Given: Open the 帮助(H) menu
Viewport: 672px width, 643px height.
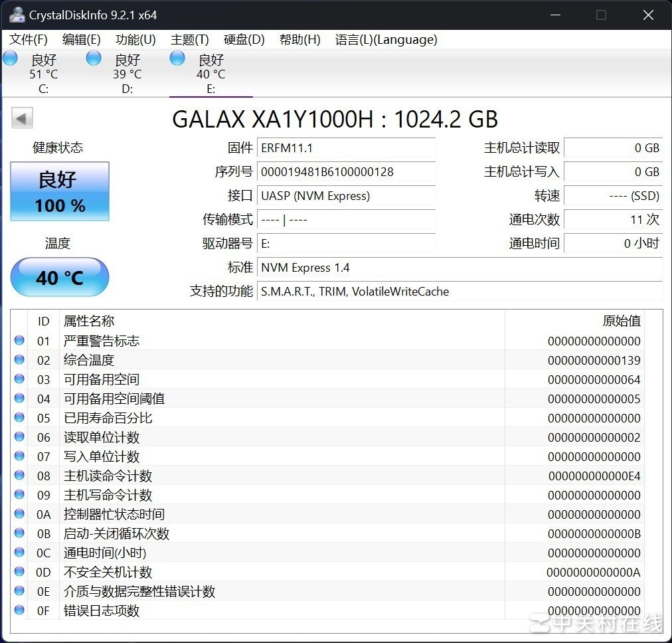Looking at the screenshot, I should coord(299,40).
